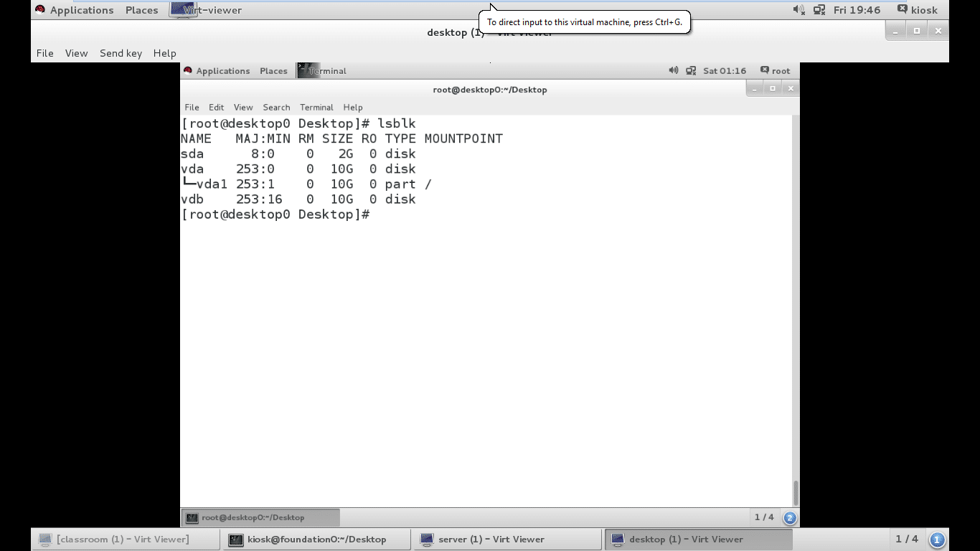Click the host network connection icon
The height and width of the screenshot is (551, 980).
819,10
